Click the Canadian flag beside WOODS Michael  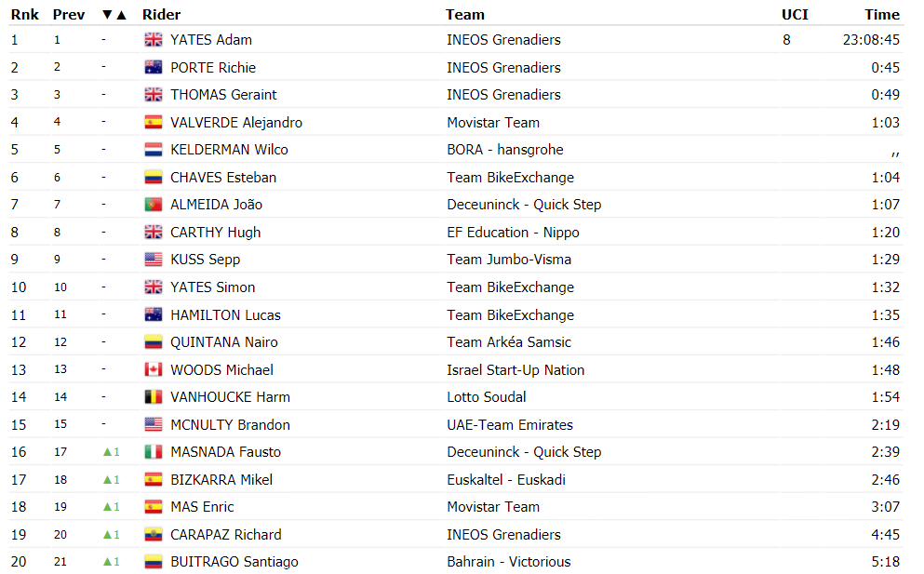click(154, 369)
